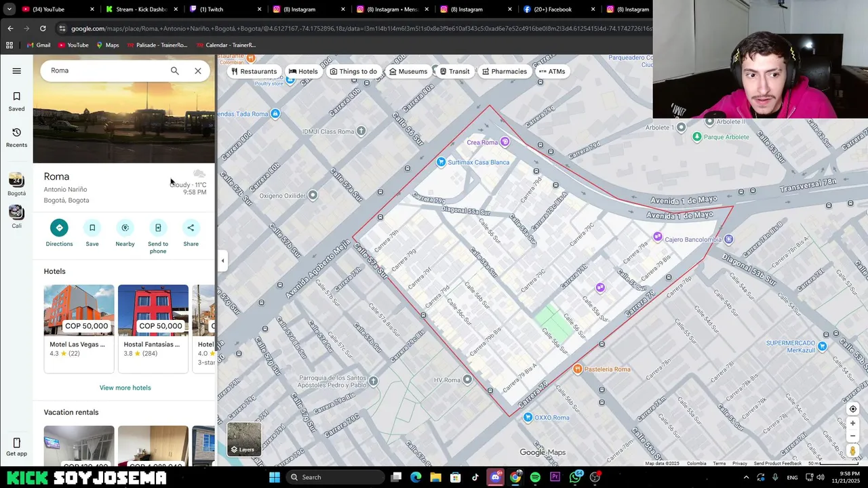Show hidden system tray icons
The image size is (868, 488).
pyautogui.click(x=746, y=477)
